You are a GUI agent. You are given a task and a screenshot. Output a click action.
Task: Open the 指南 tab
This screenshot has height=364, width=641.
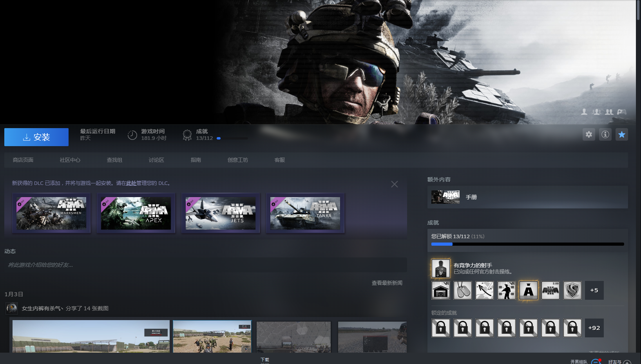[x=196, y=160]
